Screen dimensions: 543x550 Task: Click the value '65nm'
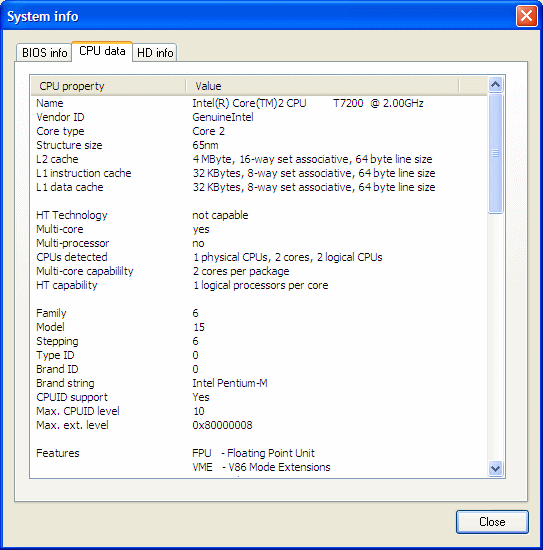[x=205, y=145]
